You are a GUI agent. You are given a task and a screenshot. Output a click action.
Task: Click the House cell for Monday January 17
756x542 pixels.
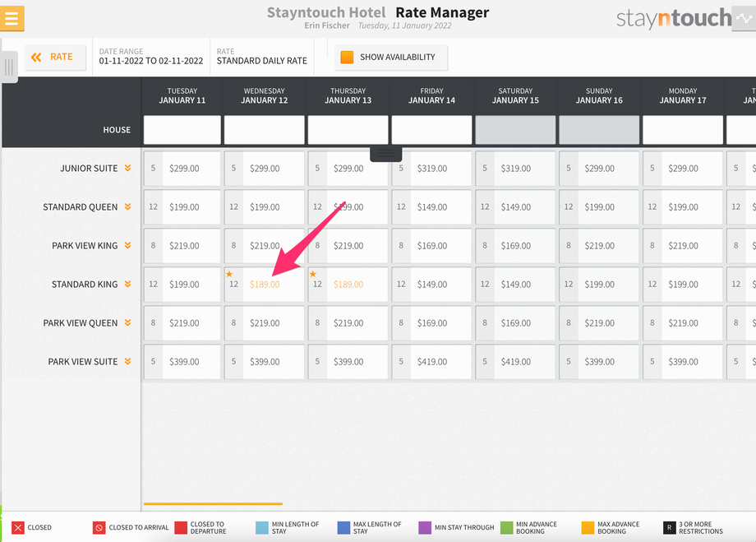click(683, 130)
